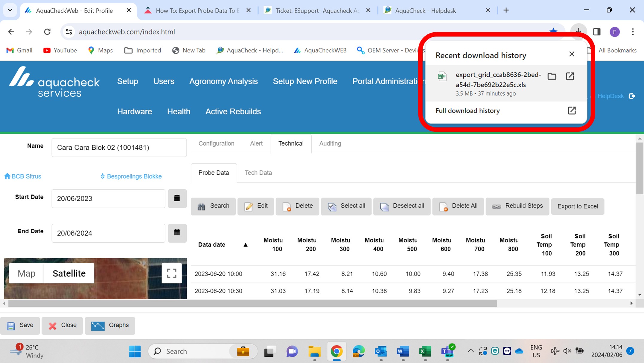The width and height of the screenshot is (644, 363).
Task: Close Recent download history popup
Action: click(x=572, y=54)
